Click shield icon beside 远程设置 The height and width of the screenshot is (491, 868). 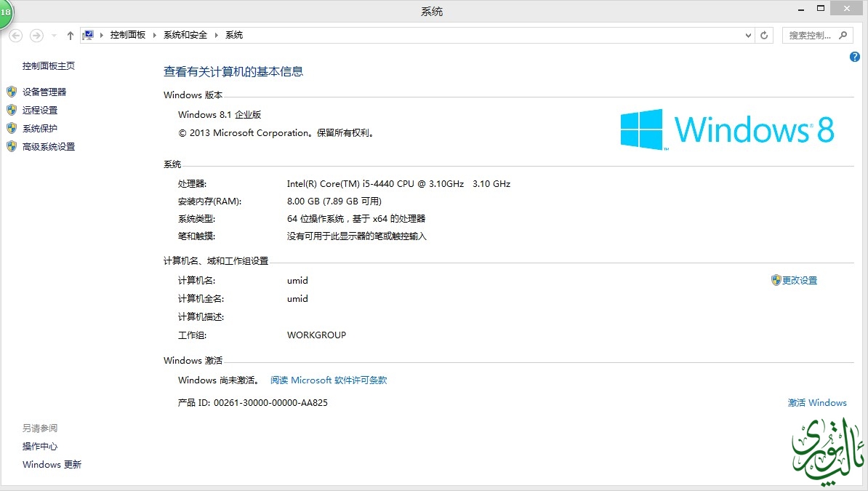coord(12,110)
